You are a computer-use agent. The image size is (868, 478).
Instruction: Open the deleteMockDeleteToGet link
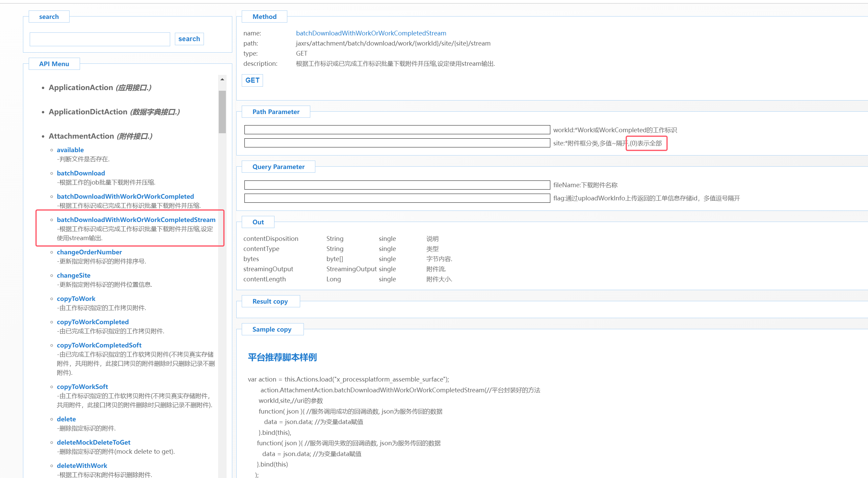pos(94,442)
